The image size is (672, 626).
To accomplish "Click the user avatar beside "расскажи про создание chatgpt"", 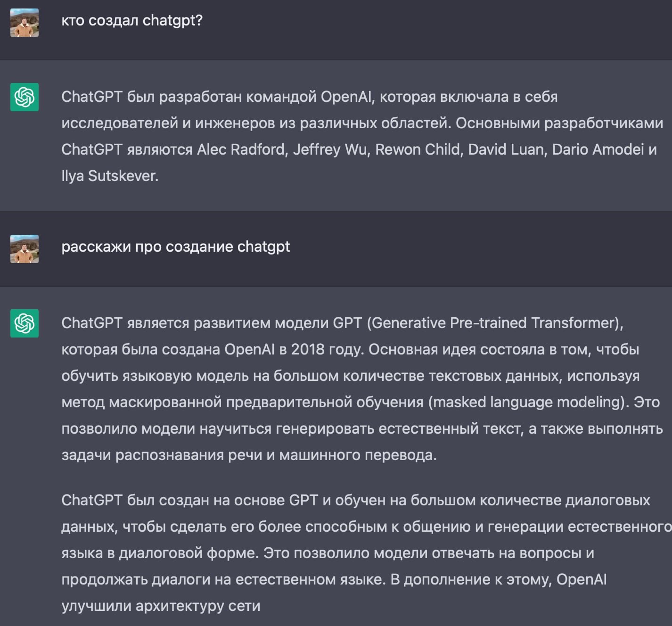I will click(25, 249).
